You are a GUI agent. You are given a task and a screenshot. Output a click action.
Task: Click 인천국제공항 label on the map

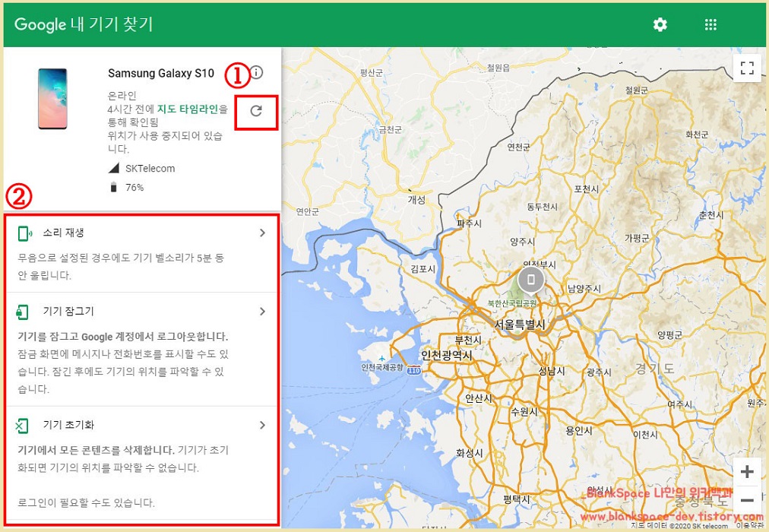382,367
